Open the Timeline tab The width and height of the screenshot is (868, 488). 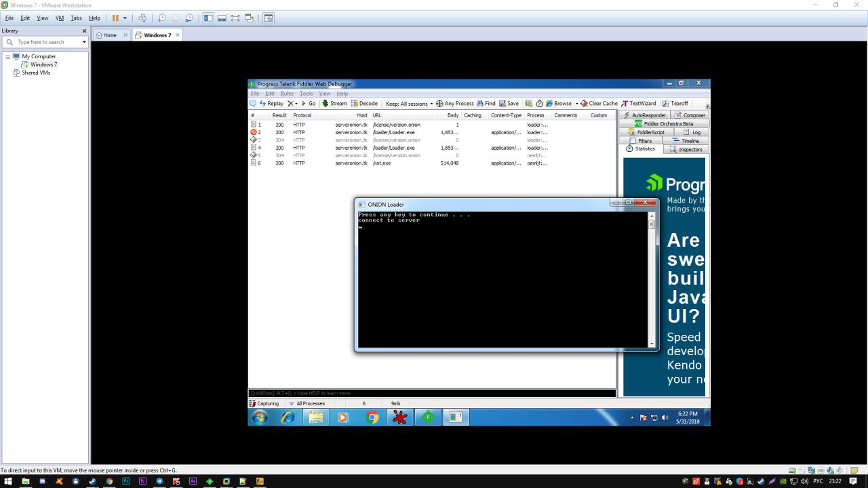(686, 141)
